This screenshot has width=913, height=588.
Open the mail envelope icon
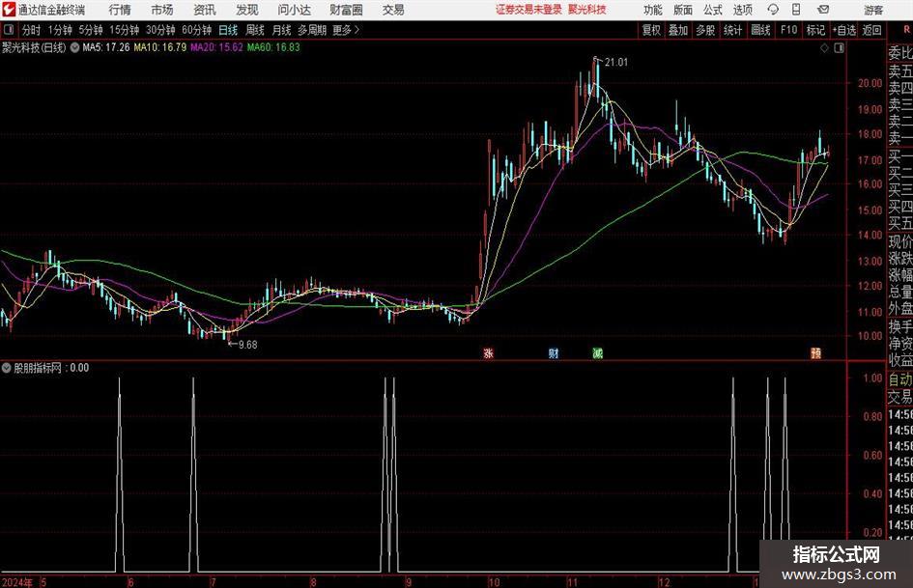click(x=823, y=10)
